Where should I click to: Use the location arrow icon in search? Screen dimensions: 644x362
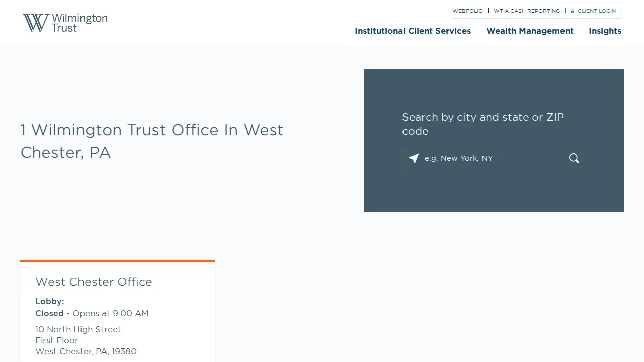click(414, 158)
